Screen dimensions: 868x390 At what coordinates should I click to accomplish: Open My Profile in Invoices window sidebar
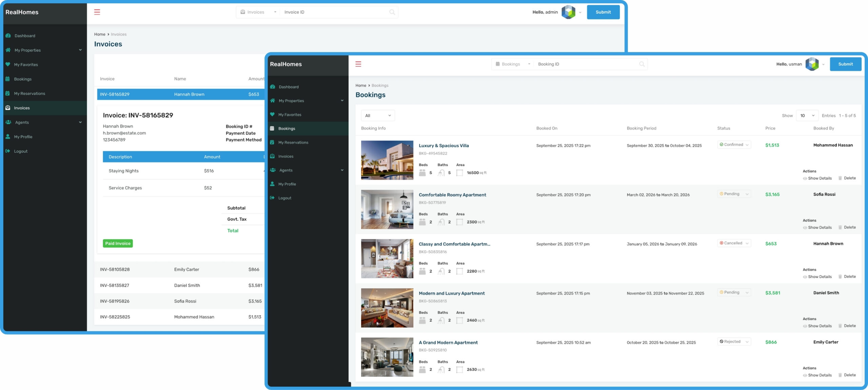(23, 137)
